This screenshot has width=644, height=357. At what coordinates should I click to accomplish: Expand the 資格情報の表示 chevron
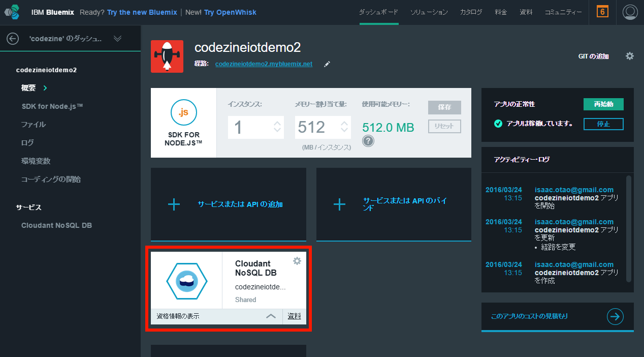tap(271, 316)
